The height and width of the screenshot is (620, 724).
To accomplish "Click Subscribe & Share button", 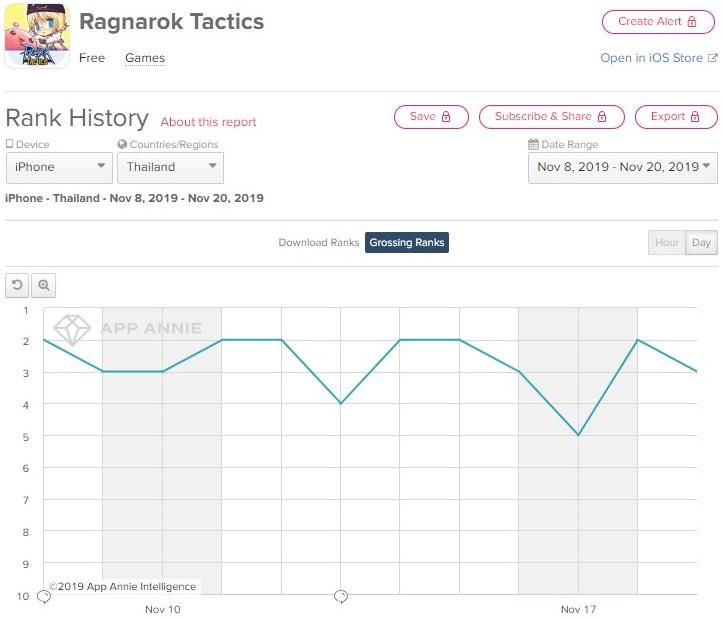I will pos(551,117).
